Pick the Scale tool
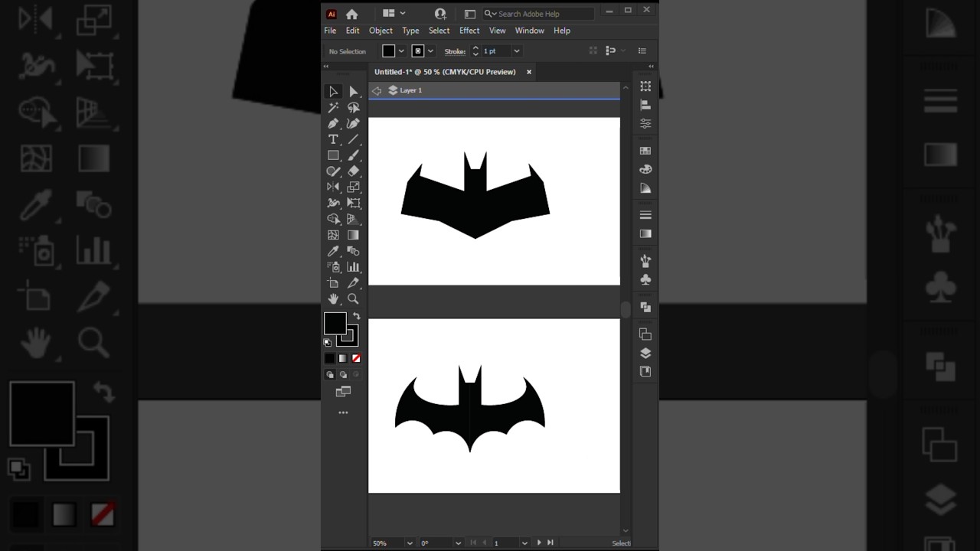980x551 pixels. 353,187
